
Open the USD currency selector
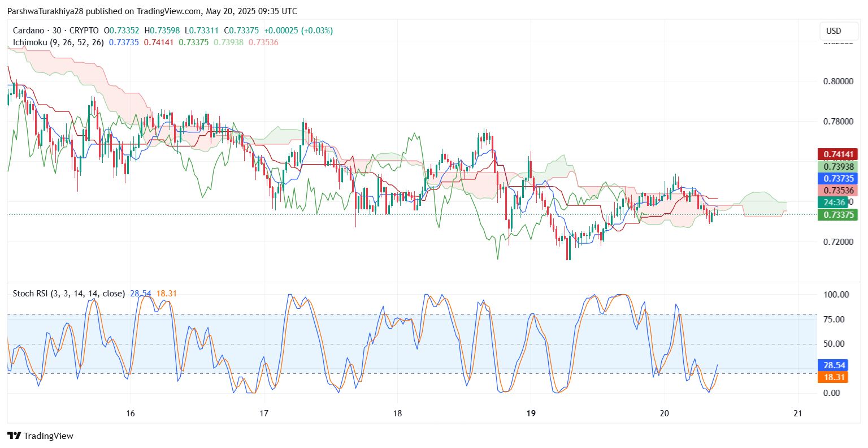(x=834, y=31)
